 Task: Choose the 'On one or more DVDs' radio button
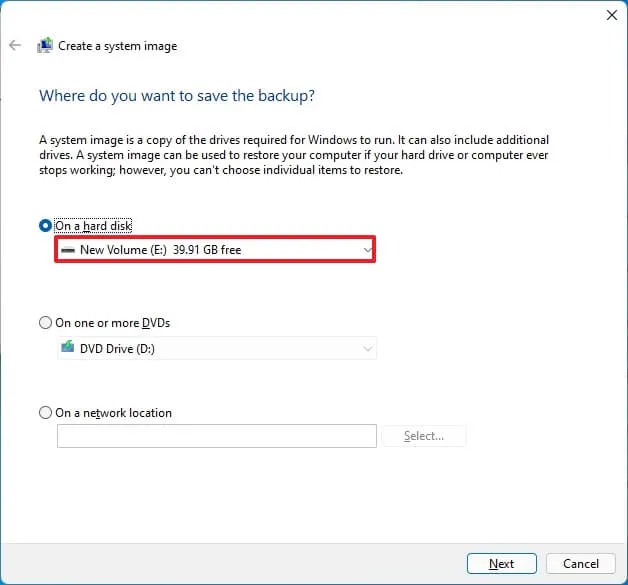tap(45, 323)
